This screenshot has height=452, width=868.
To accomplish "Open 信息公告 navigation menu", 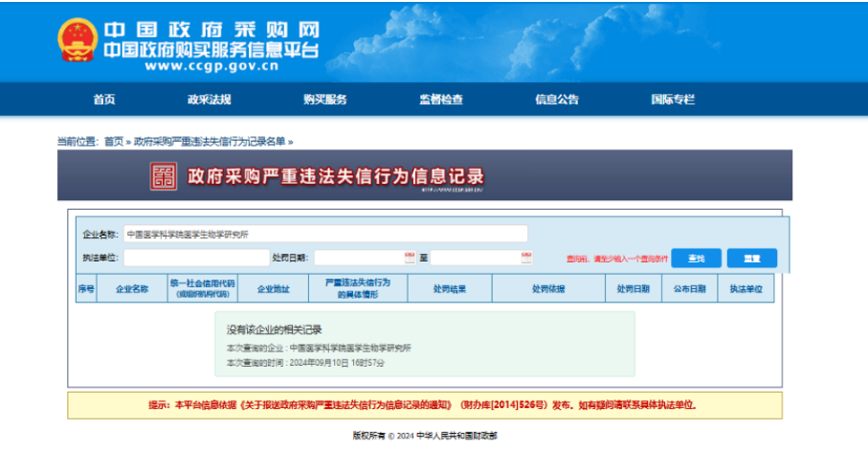I will 557,100.
